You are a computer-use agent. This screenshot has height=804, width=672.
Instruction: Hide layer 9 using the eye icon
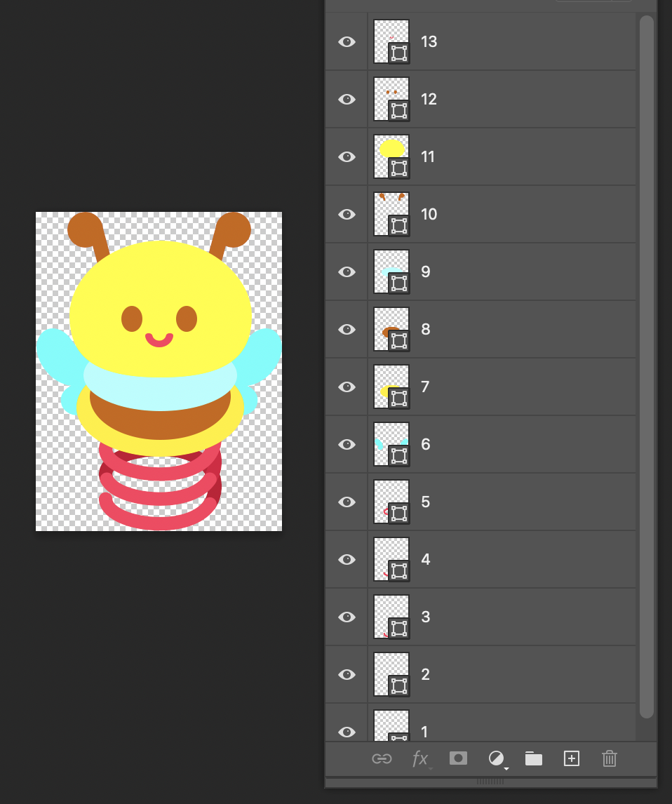pos(347,272)
